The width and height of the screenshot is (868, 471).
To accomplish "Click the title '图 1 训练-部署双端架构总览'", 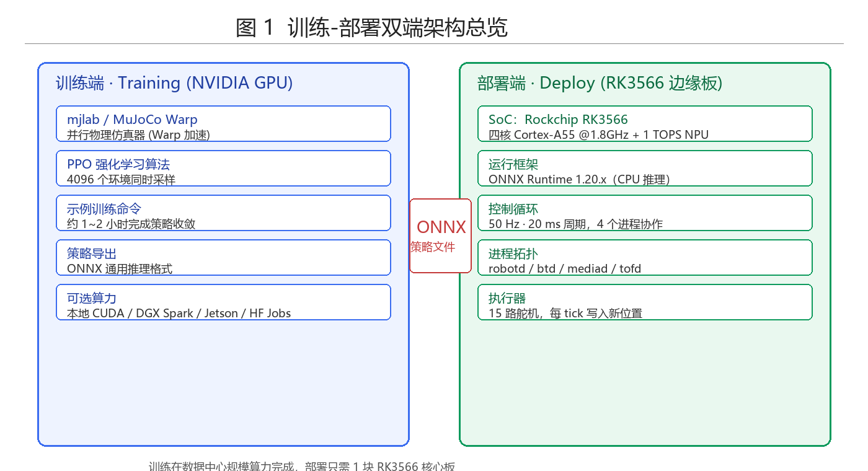I will point(371,27).
